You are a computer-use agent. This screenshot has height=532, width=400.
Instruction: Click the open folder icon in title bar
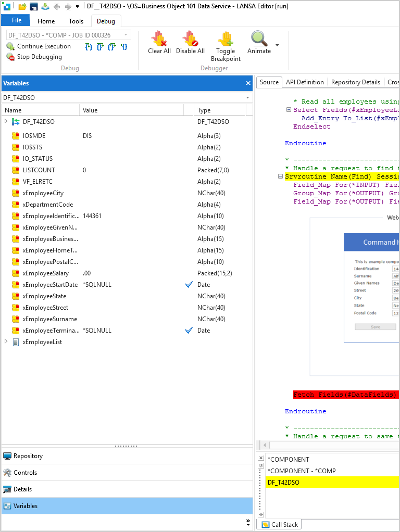[x=22, y=6]
